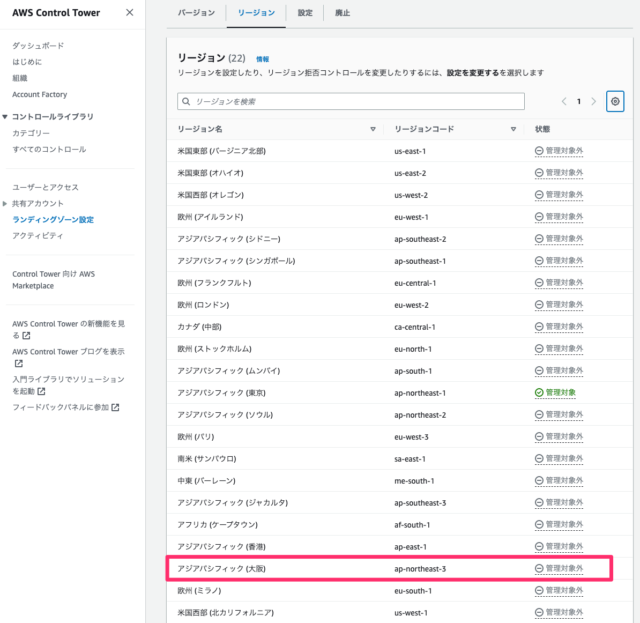Click 管理対象外 status for ap-southeast-1

(x=559, y=260)
